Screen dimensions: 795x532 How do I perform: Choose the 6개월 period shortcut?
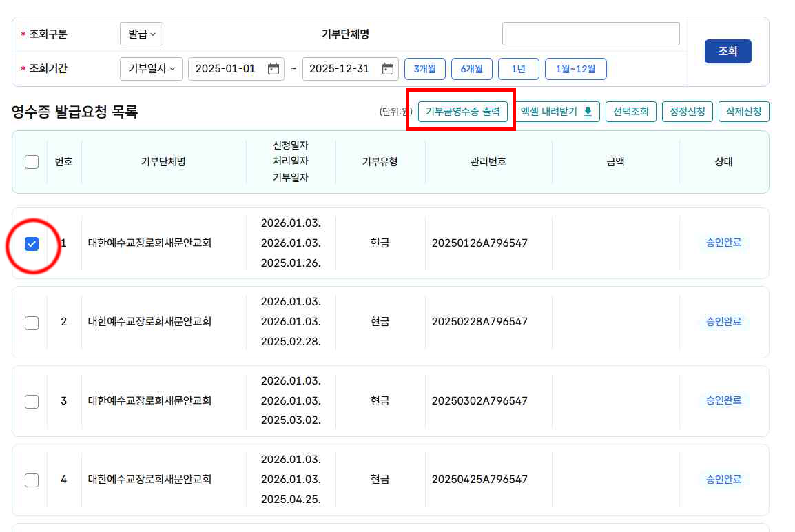pyautogui.click(x=472, y=69)
